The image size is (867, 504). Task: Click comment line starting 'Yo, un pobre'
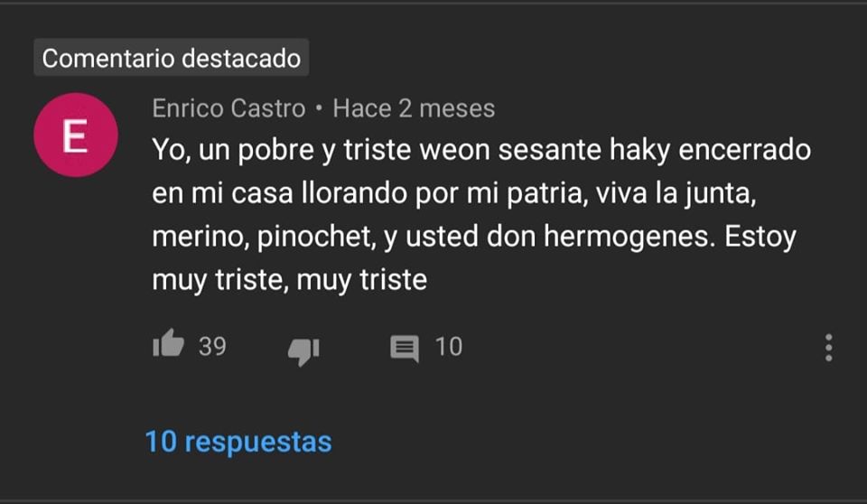[481, 150]
